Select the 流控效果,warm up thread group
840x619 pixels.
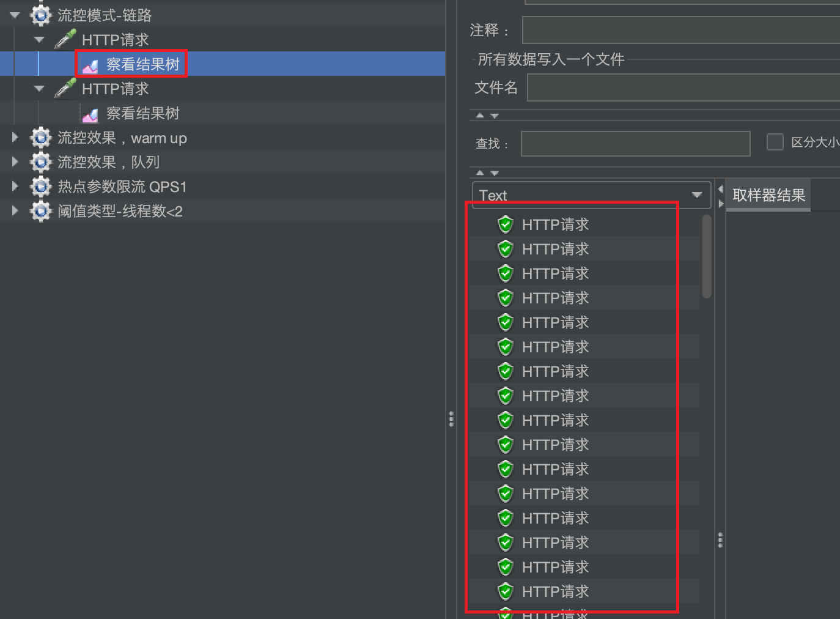click(x=122, y=138)
